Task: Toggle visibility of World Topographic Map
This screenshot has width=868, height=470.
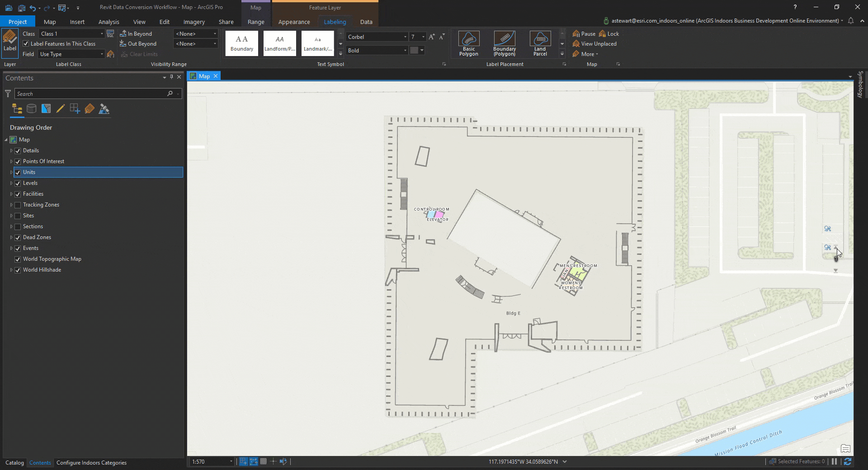Action: (18, 259)
